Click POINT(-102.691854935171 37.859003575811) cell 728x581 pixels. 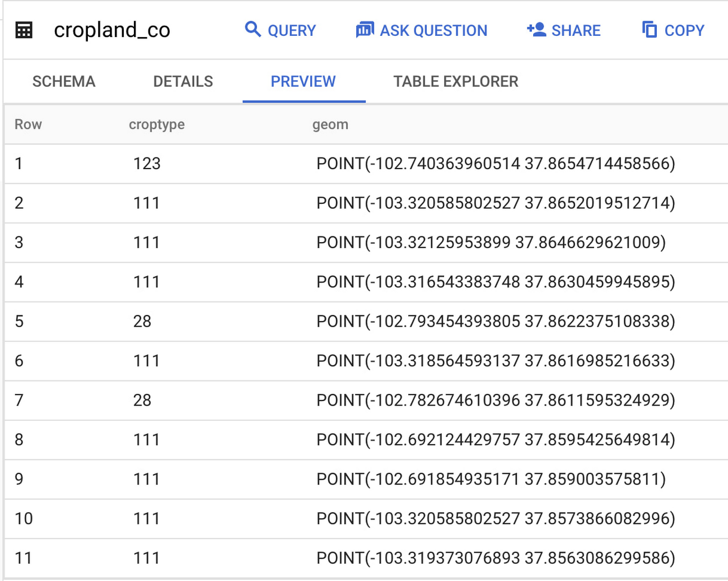tap(491, 480)
